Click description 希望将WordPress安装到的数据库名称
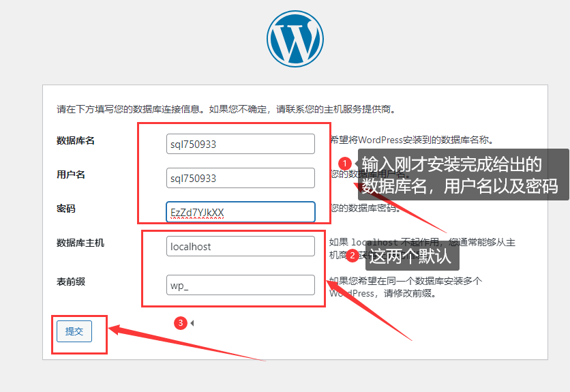 click(x=412, y=140)
